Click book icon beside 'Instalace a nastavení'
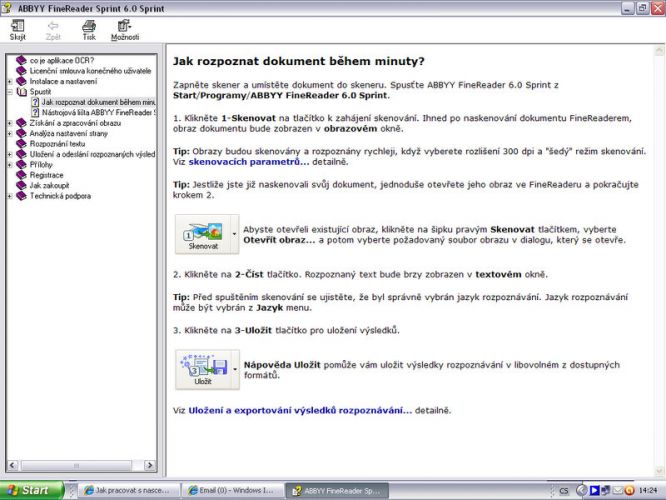 [x=21, y=81]
